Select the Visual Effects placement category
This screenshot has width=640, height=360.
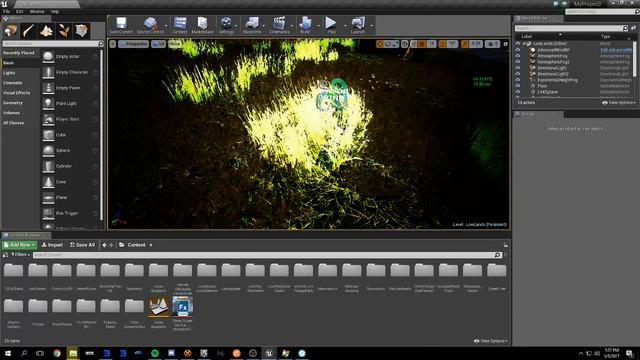[17, 93]
